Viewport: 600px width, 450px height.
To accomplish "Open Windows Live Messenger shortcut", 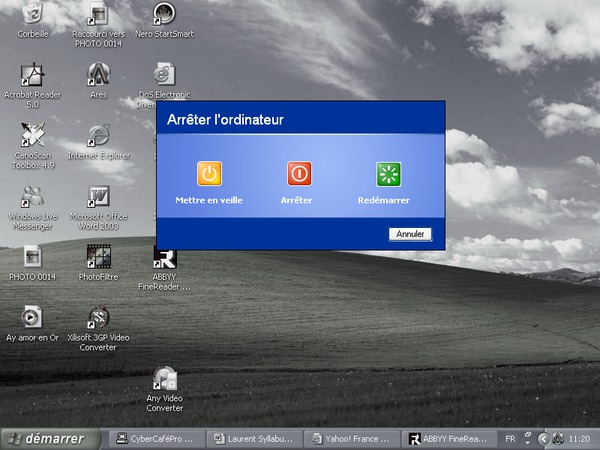I will pos(33,196).
